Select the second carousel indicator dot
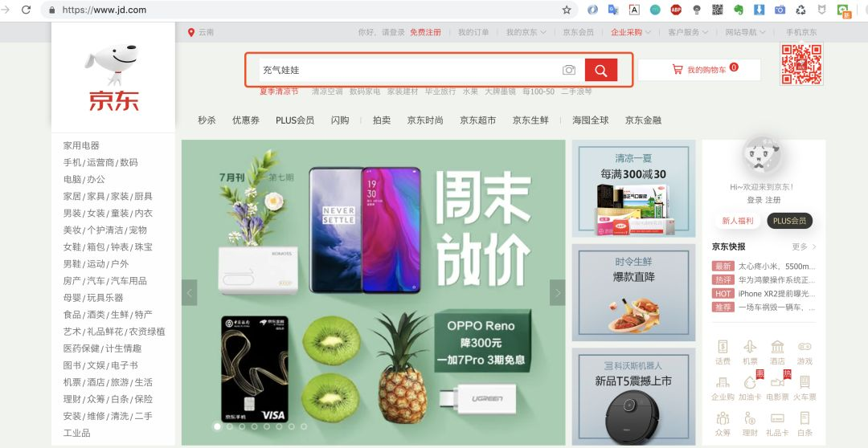The height and width of the screenshot is (448, 868). coord(230,426)
